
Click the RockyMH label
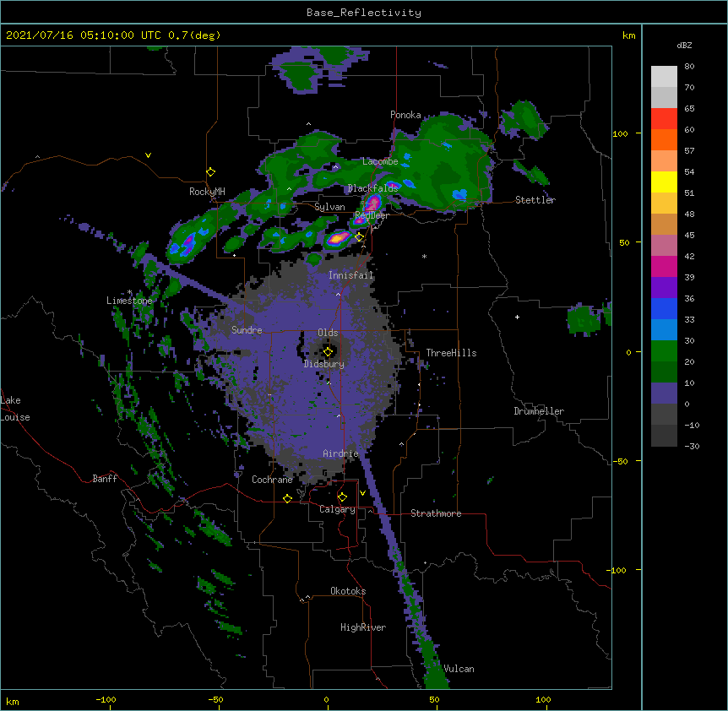pos(207,192)
